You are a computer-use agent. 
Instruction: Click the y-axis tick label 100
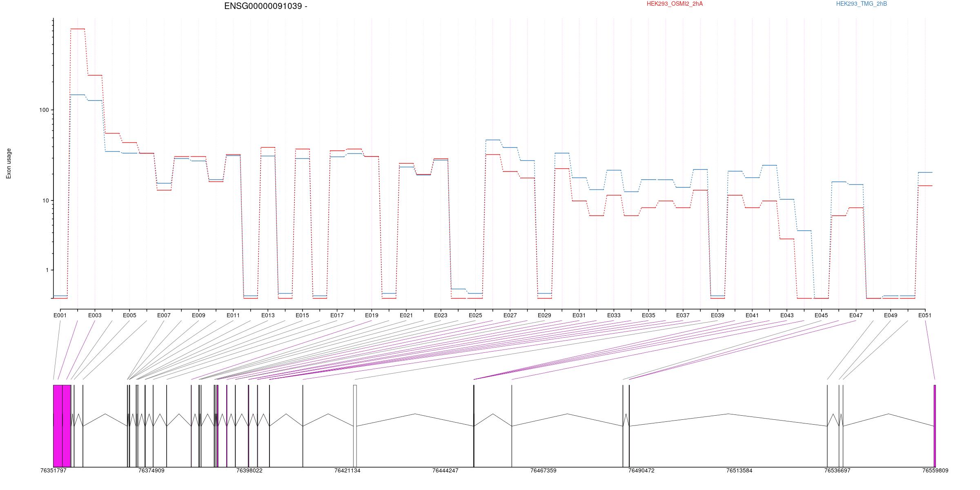coord(44,110)
